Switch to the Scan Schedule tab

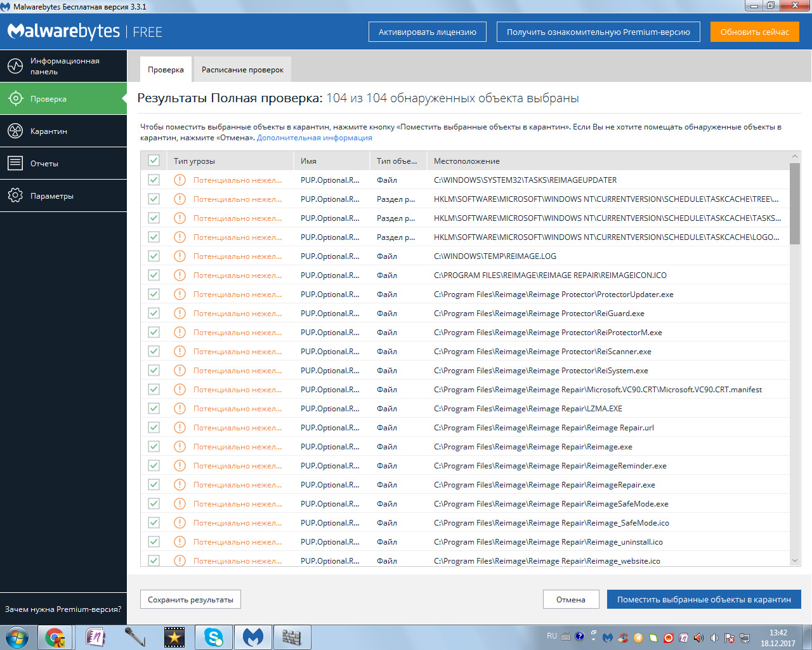pyautogui.click(x=242, y=70)
